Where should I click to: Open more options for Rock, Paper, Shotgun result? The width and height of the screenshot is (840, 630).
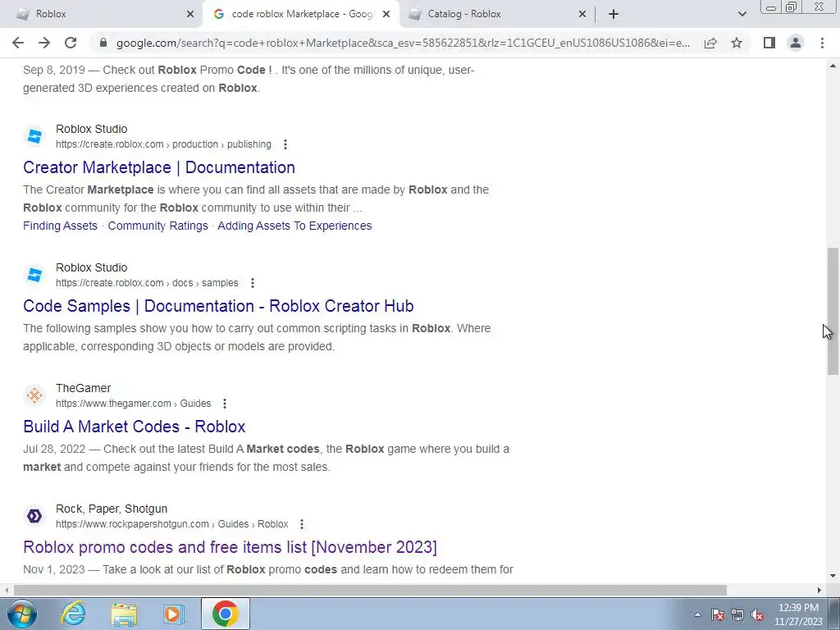(302, 524)
